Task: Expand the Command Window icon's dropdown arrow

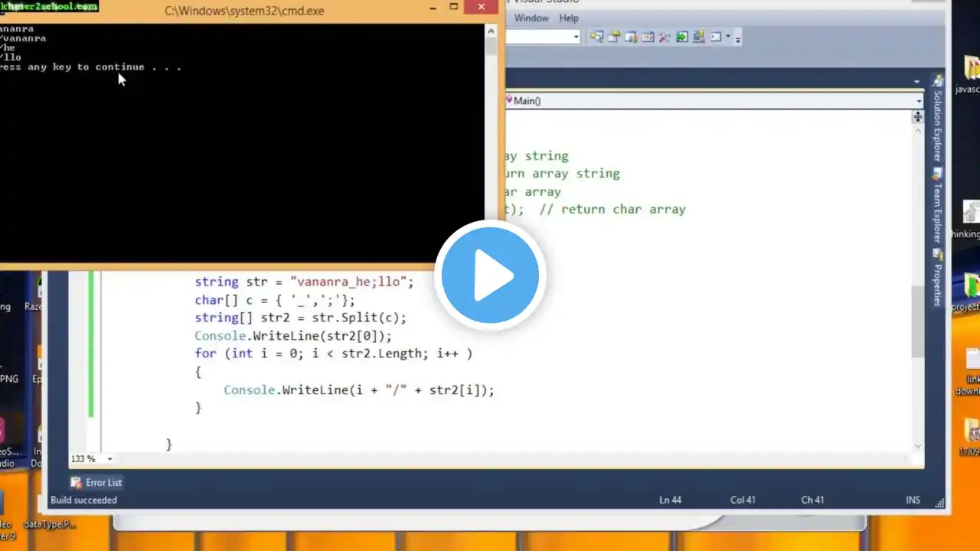Action: pyautogui.click(x=728, y=37)
